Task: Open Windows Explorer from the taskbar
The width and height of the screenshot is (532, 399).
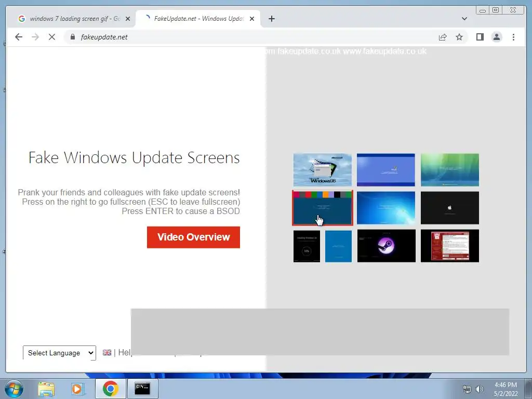Action: click(x=46, y=389)
